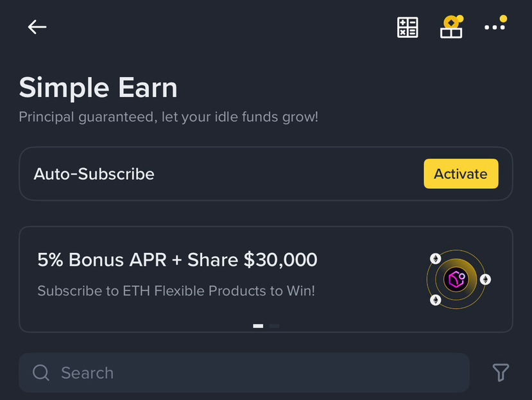Screen dimensions: 532x400
Task: Tap 'Subscribe to ETH Flexible Products to Win!' text
Action: pyautogui.click(x=176, y=291)
